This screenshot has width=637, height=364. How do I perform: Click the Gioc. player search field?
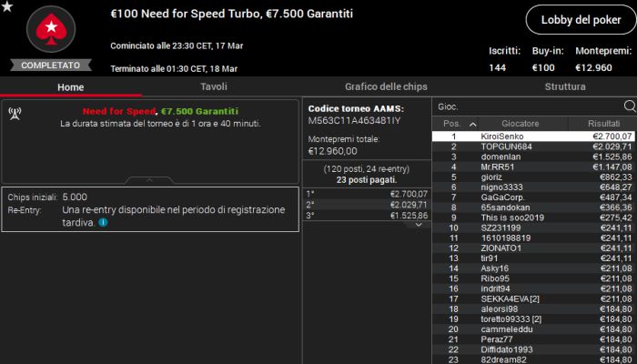click(x=528, y=106)
